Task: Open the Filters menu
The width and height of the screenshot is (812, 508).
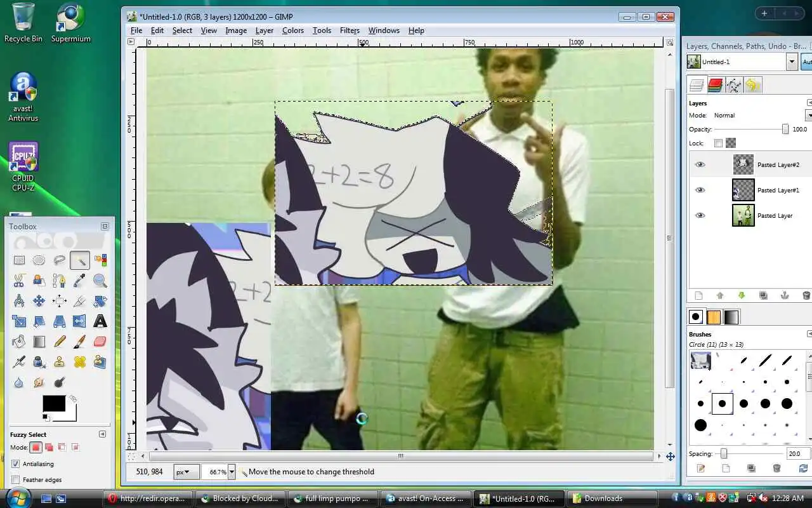Action: 350,30
